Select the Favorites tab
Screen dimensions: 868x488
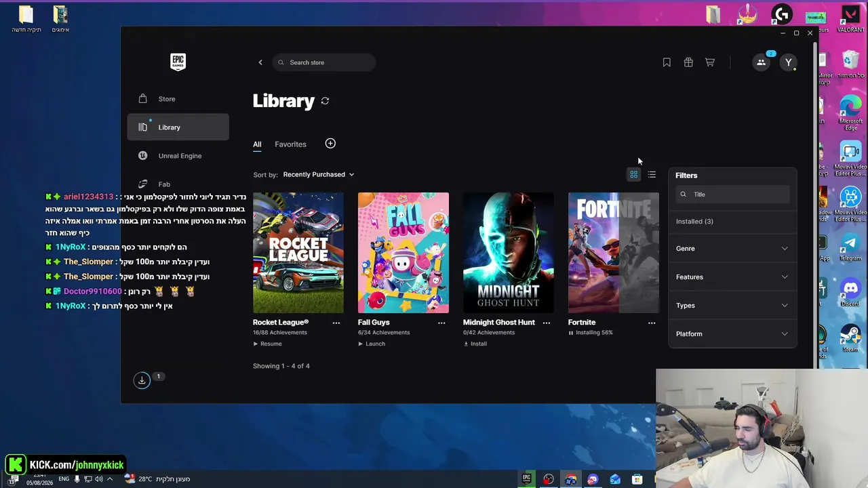pyautogui.click(x=290, y=144)
